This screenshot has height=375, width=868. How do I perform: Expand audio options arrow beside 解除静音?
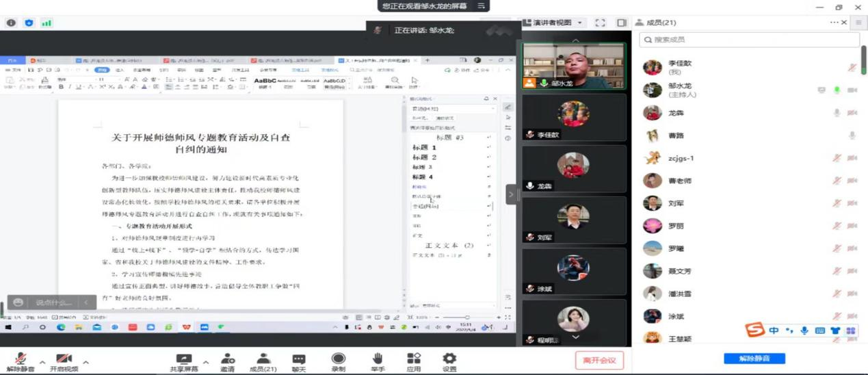click(x=42, y=362)
